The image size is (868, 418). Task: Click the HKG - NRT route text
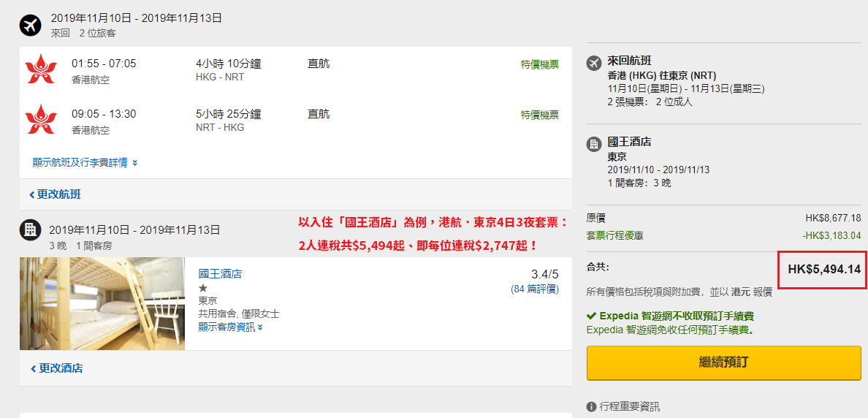pyautogui.click(x=220, y=77)
